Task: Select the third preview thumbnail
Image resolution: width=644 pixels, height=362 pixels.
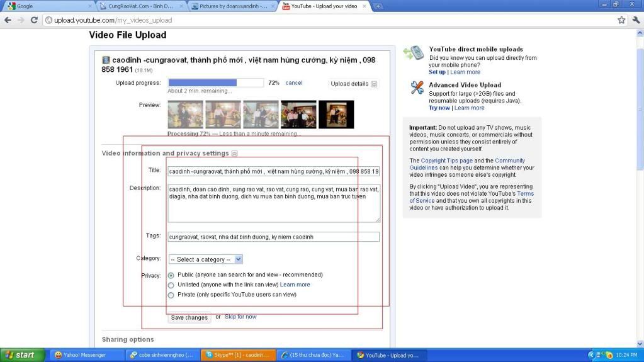Action: pyautogui.click(x=261, y=115)
